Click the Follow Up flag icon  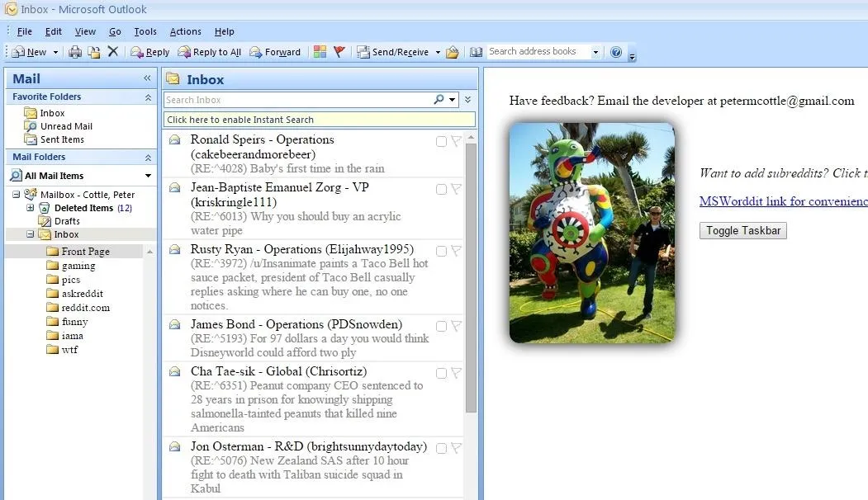[x=339, y=52]
